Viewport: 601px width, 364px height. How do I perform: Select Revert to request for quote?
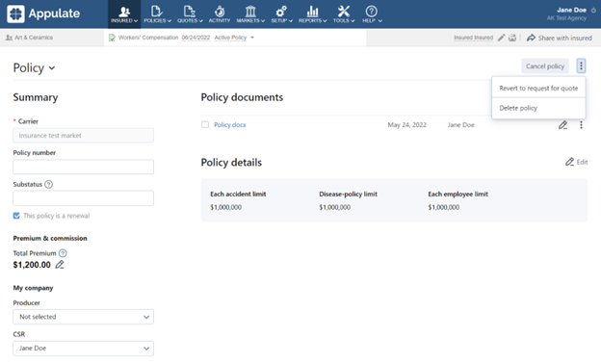pyautogui.click(x=538, y=89)
